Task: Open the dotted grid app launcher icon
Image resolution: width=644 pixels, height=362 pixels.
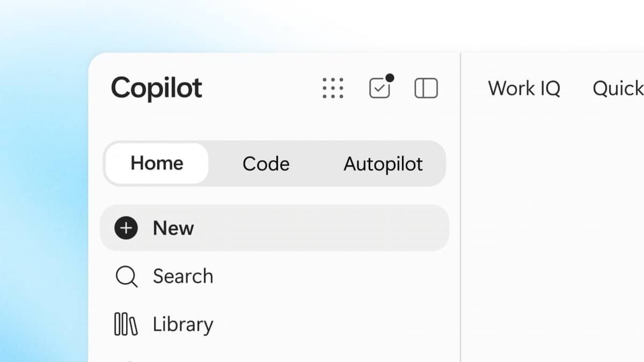Action: point(333,88)
